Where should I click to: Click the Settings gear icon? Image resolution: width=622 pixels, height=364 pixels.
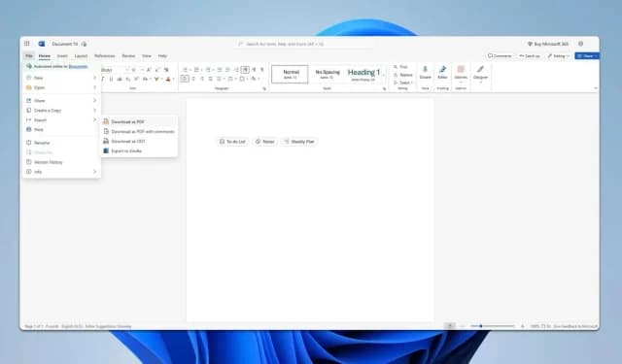tap(581, 44)
